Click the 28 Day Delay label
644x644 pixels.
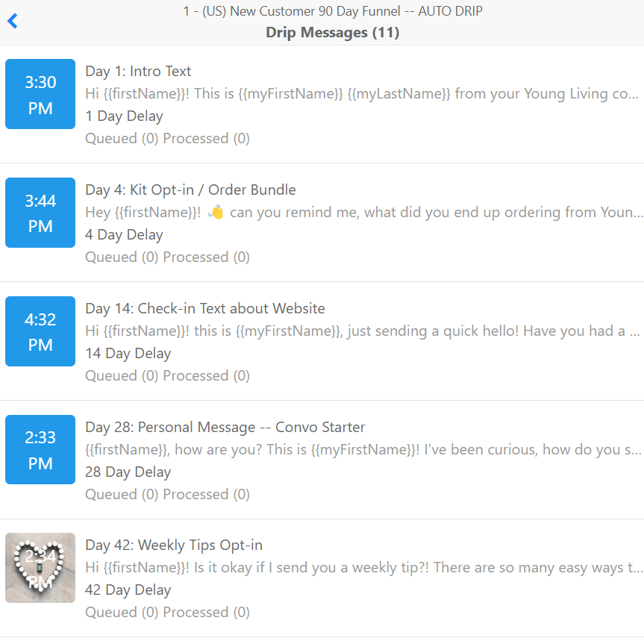tap(128, 472)
